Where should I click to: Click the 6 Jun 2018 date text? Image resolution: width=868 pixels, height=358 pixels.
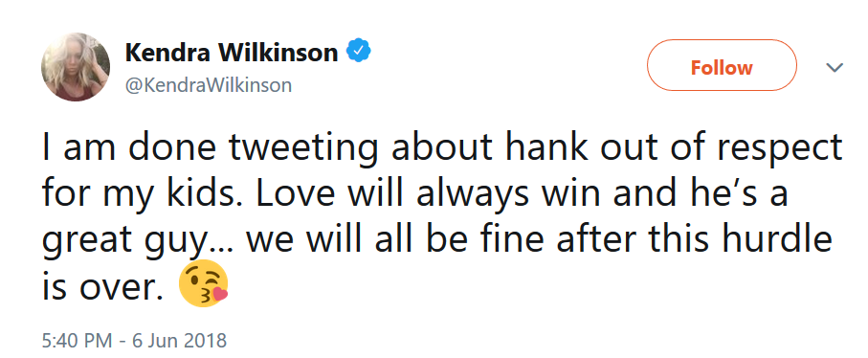(179, 340)
